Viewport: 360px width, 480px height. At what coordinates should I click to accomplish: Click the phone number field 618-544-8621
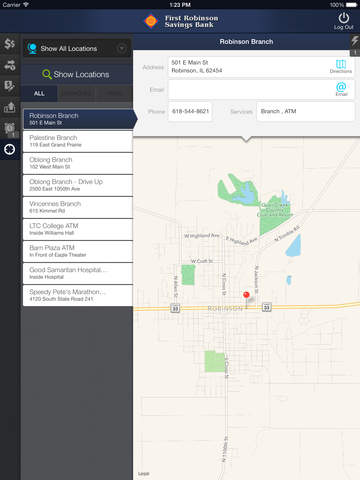point(190,111)
